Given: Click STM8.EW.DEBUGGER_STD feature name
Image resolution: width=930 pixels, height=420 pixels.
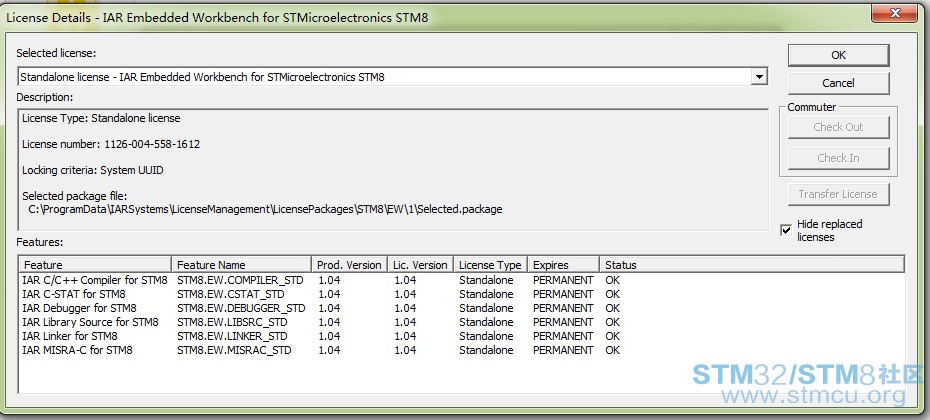Looking at the screenshot, I should (x=241, y=308).
